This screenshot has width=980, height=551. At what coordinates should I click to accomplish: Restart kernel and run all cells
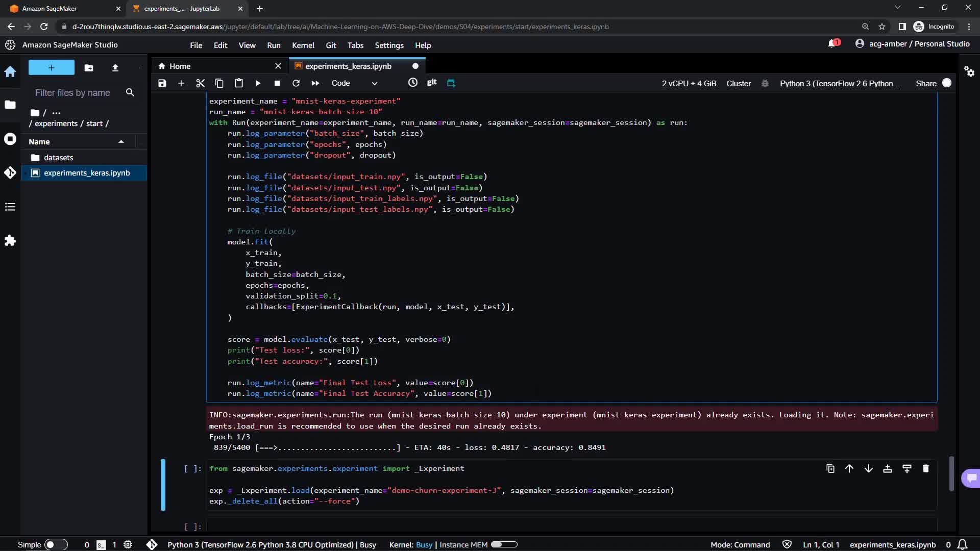[315, 83]
